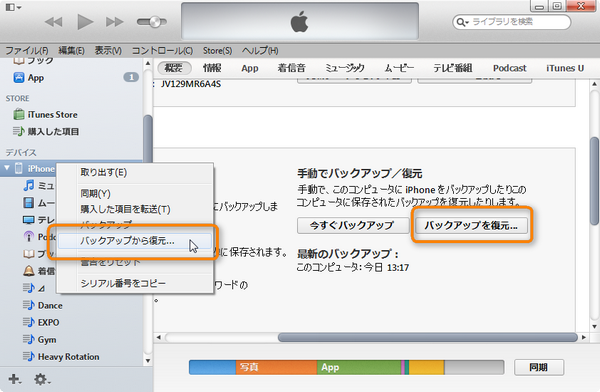600x392 pixels.
Task: Open the 表示(V) menu
Action: [x=108, y=51]
